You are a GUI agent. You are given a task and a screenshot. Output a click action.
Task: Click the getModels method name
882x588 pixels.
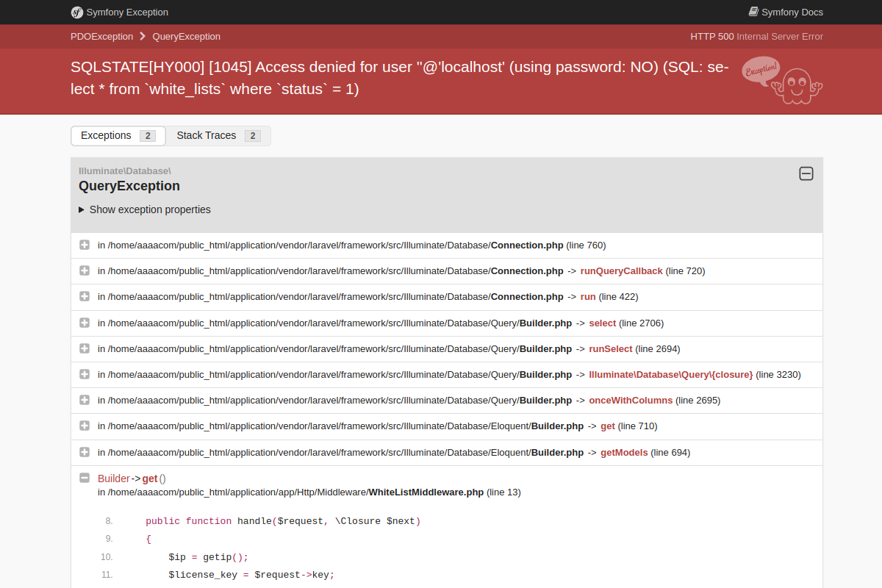point(624,452)
